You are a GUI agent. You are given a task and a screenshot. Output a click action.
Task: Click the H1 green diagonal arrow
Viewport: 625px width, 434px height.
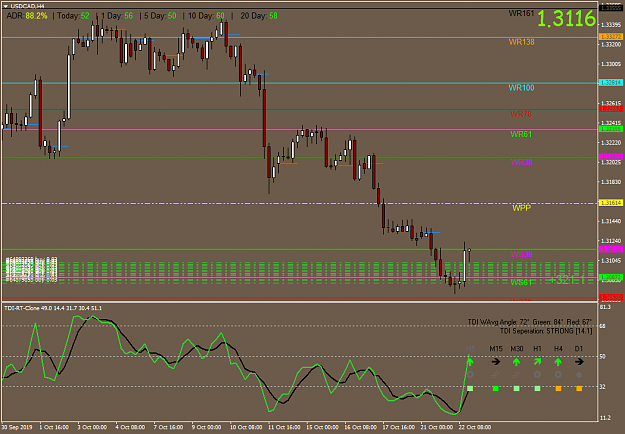(537, 362)
